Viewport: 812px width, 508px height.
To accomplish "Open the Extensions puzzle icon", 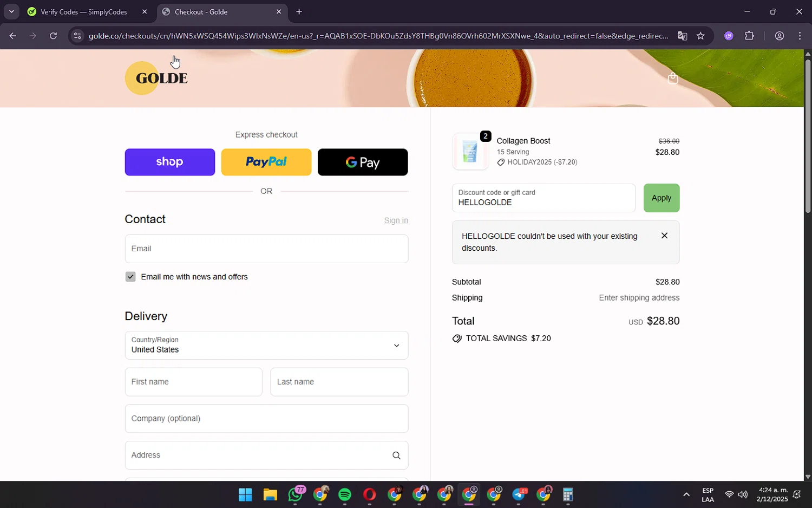I will pos(749,36).
